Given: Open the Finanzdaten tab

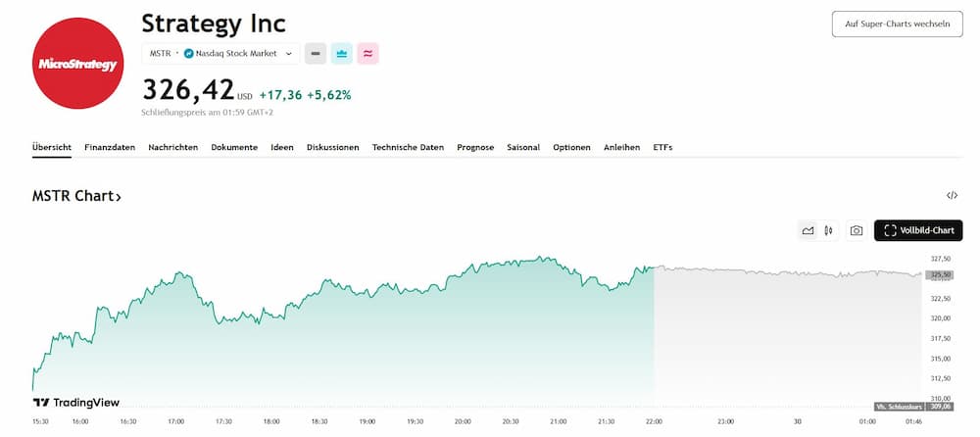Looking at the screenshot, I should (x=110, y=147).
